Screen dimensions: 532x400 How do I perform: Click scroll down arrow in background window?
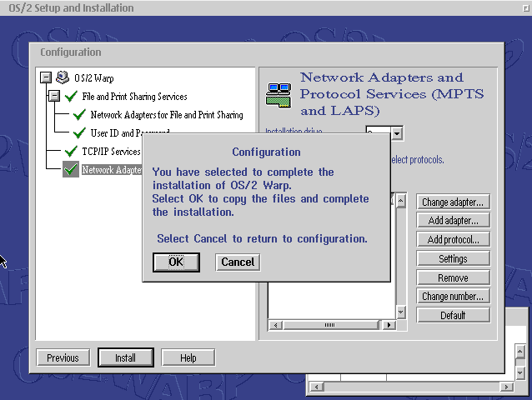click(x=519, y=372)
